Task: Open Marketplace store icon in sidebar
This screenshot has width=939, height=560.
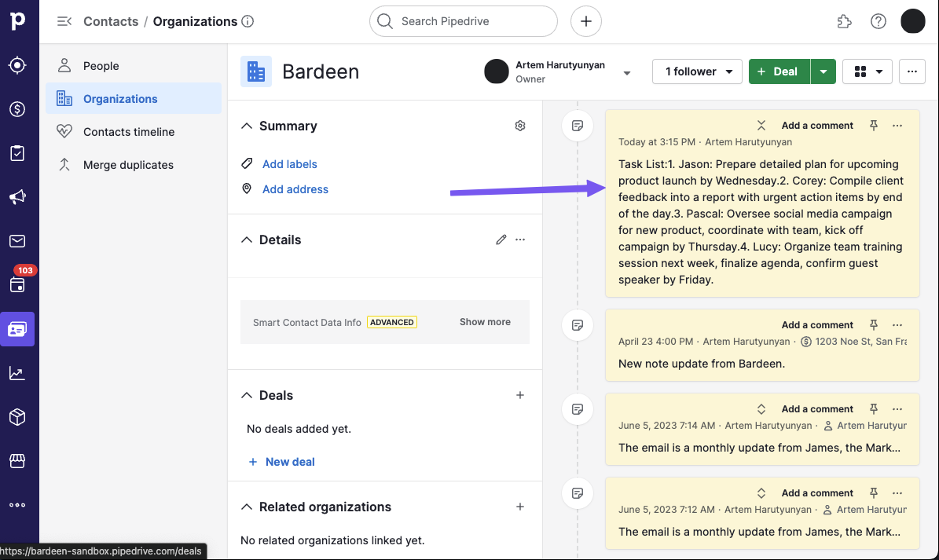Action: tap(17, 461)
